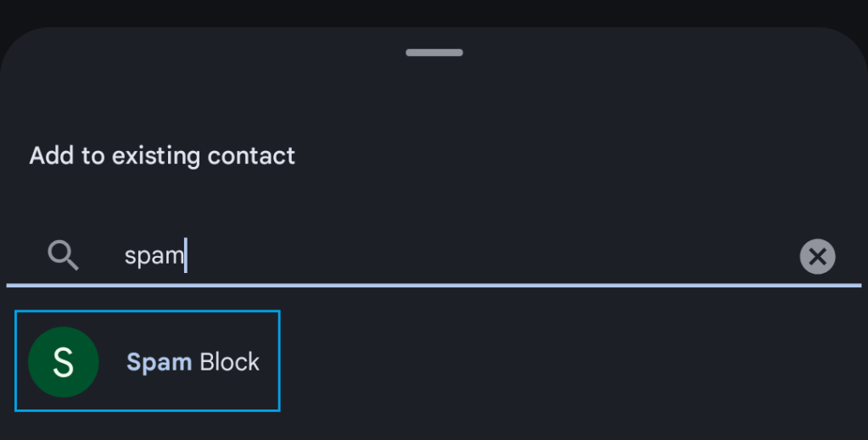This screenshot has width=868, height=440.
Task: Click the highlighted "Spam" word in result
Action: click(x=159, y=362)
